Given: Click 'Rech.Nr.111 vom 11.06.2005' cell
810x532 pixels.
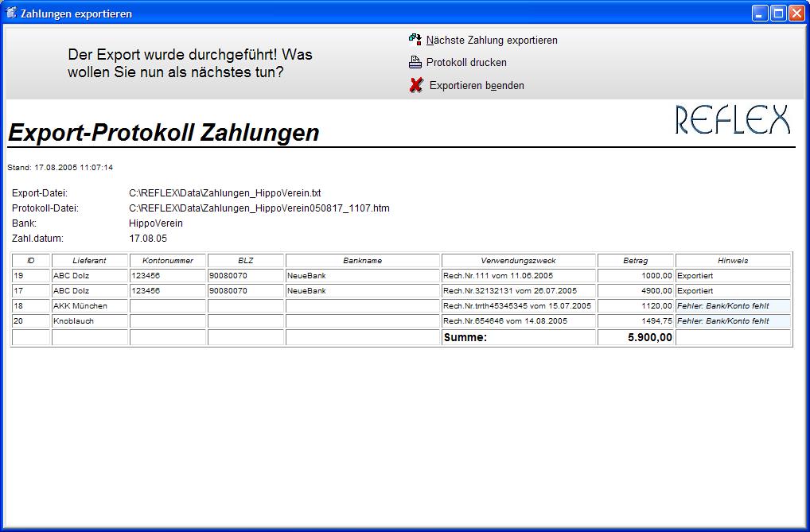Looking at the screenshot, I should coord(519,276).
